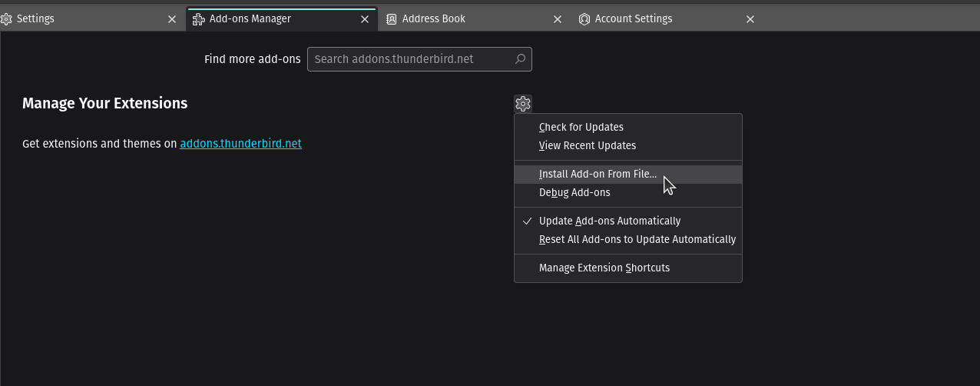Close the Add-ons Manager tab
Image resolution: width=980 pixels, height=386 pixels.
(x=365, y=19)
